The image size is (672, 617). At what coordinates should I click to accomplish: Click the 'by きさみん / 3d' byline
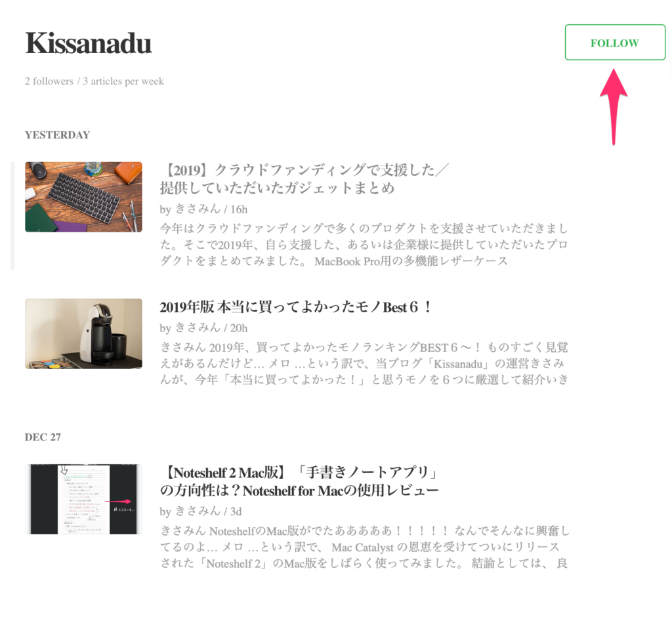pyautogui.click(x=201, y=511)
